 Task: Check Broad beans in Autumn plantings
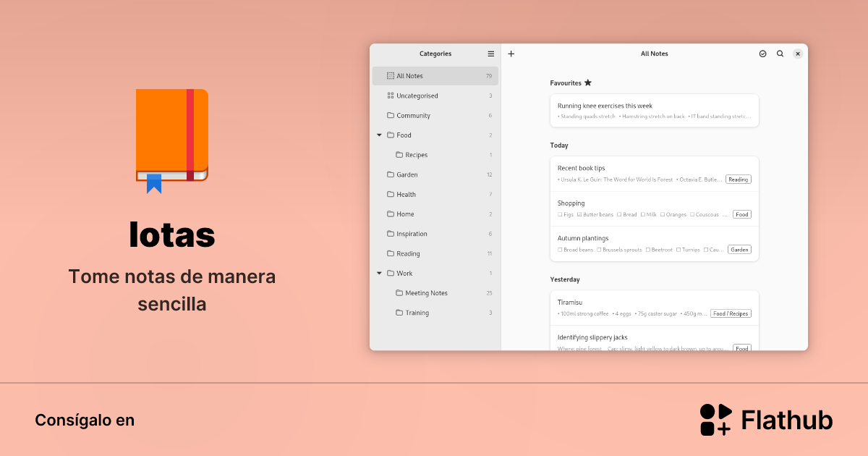[x=561, y=249]
